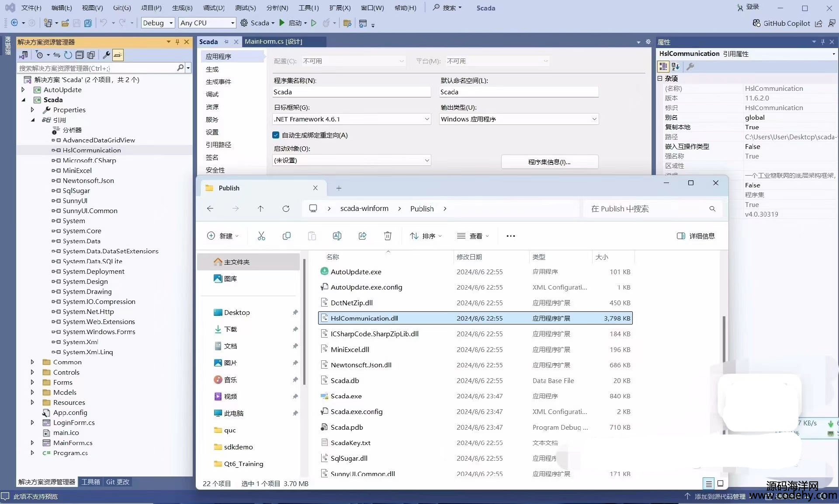The width and height of the screenshot is (839, 504).
Task: Click scada-winform in the breadcrumb path
Action: pyautogui.click(x=364, y=209)
